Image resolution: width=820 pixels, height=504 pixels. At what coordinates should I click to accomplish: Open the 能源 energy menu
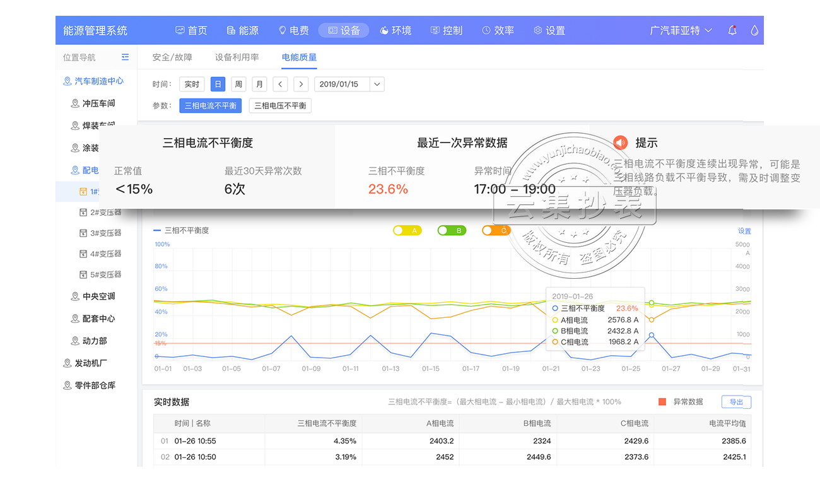coord(242,30)
